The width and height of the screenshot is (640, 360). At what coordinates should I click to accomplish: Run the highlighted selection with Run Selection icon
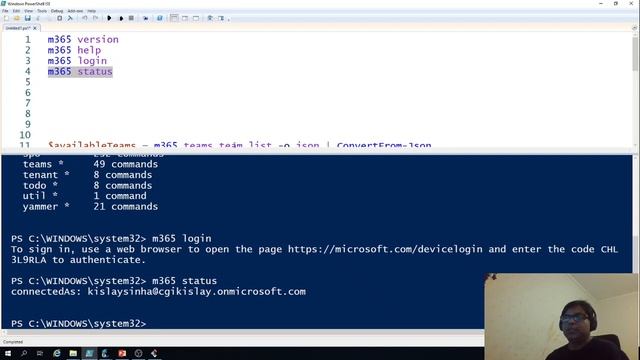coord(121,18)
